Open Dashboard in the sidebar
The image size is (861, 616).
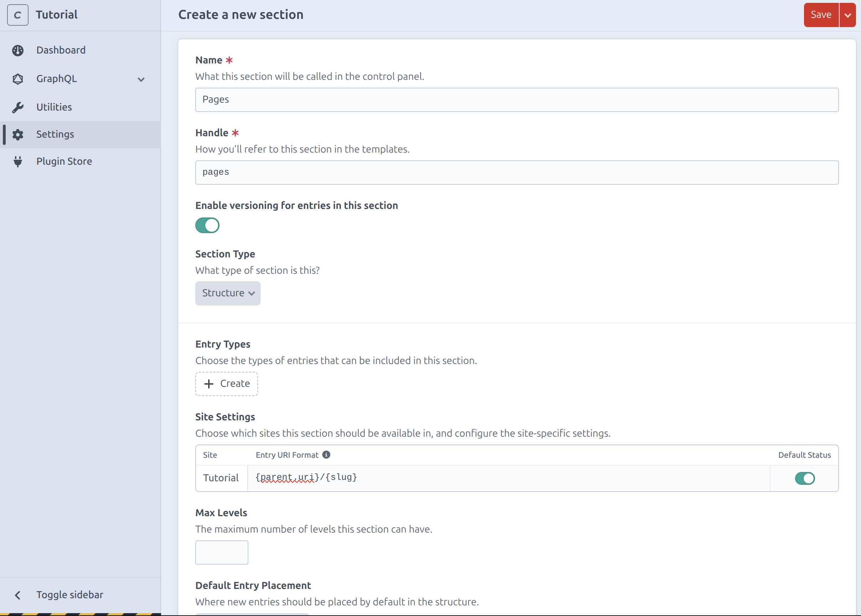point(81,51)
